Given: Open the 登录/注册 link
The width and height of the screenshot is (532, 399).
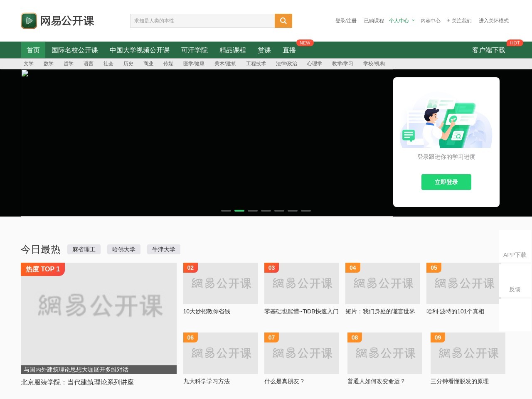Looking at the screenshot, I should pyautogui.click(x=346, y=21).
